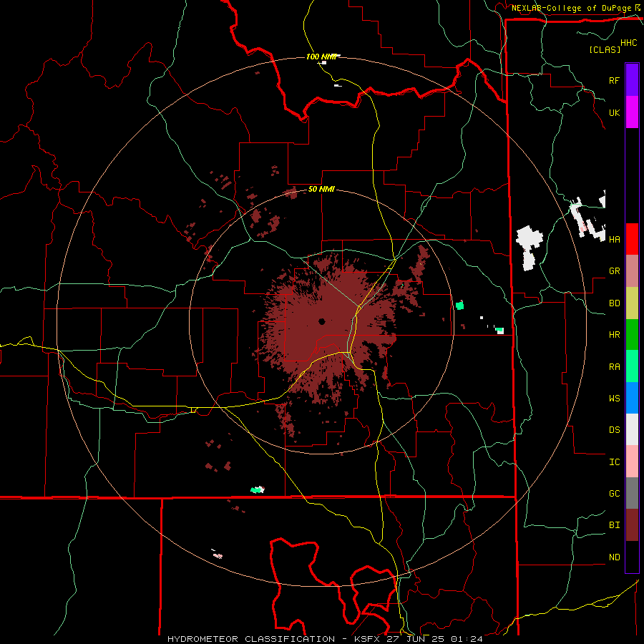Click the "GC" legend label
Viewport: 644px width, 644px height.
[x=614, y=494]
